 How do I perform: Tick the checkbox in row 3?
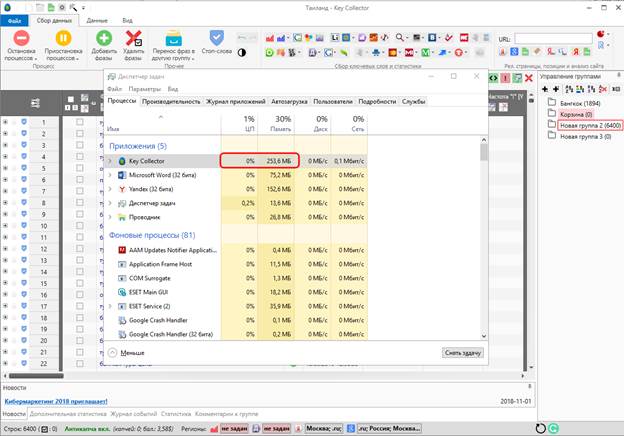pos(80,145)
